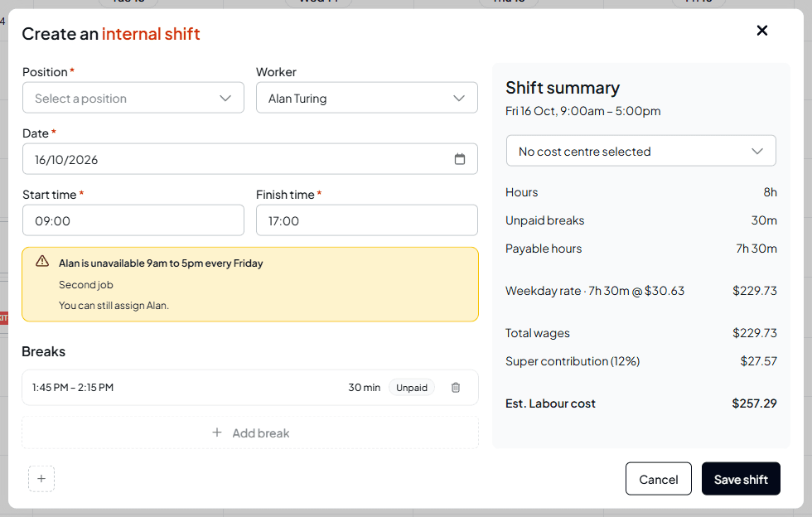
Task: Click 'Alan is unavailable 9am to 5pm' message
Action: click(161, 263)
